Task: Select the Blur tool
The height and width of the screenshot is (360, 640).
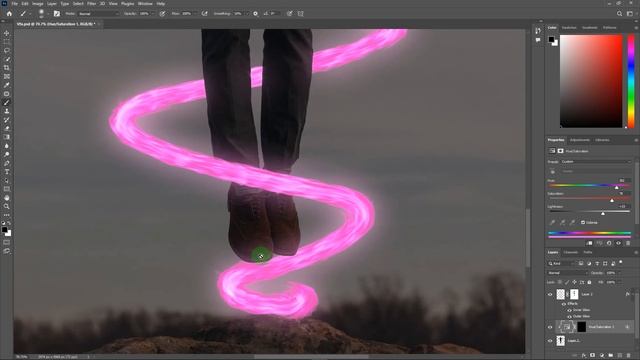Action: click(x=7, y=146)
